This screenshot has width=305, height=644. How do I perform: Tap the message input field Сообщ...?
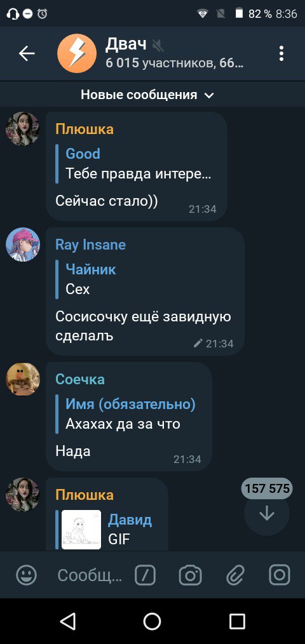click(90, 575)
